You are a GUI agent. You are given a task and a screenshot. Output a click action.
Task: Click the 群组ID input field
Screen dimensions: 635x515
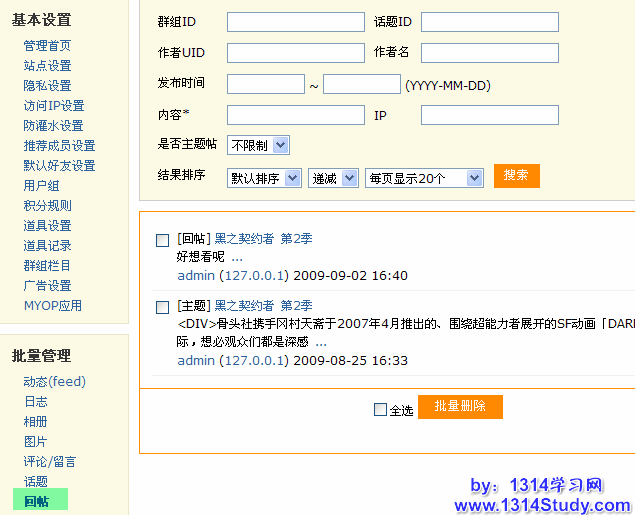[295, 22]
